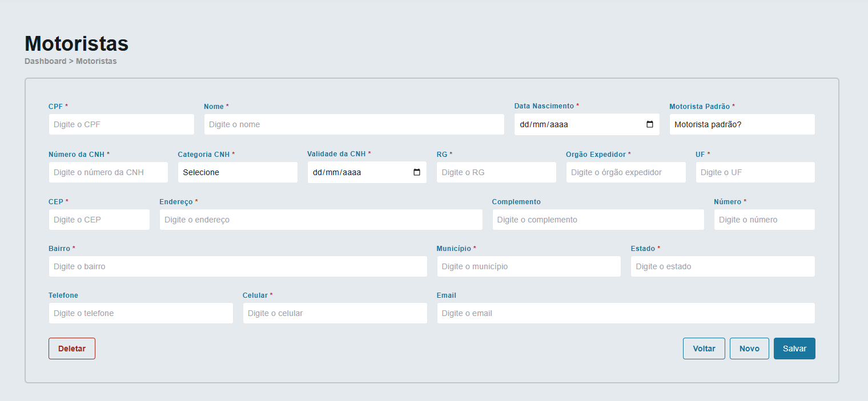This screenshot has height=401, width=868.
Task: Select the Celular input field
Action: (335, 313)
